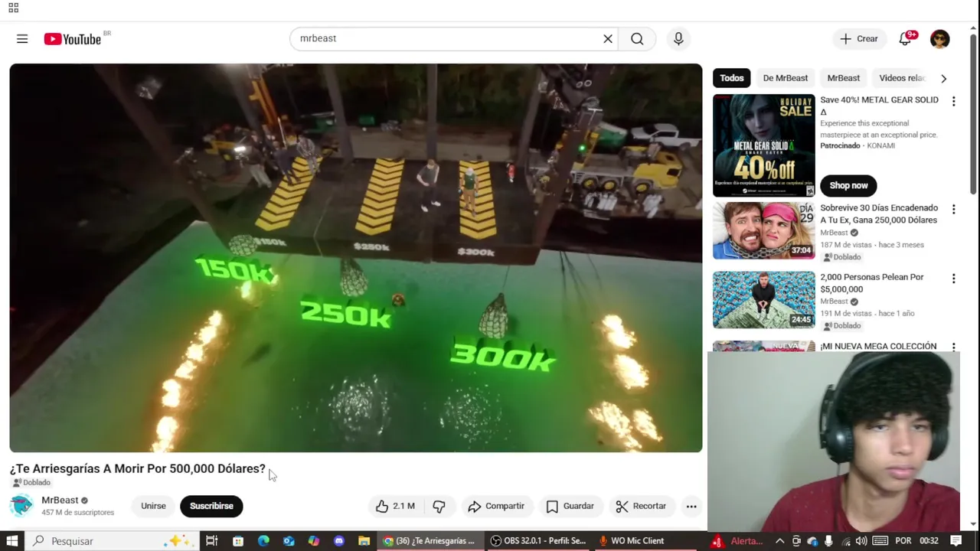This screenshot has width=980, height=551.
Task: Select the MrBeast filter chip
Action: pos(844,78)
